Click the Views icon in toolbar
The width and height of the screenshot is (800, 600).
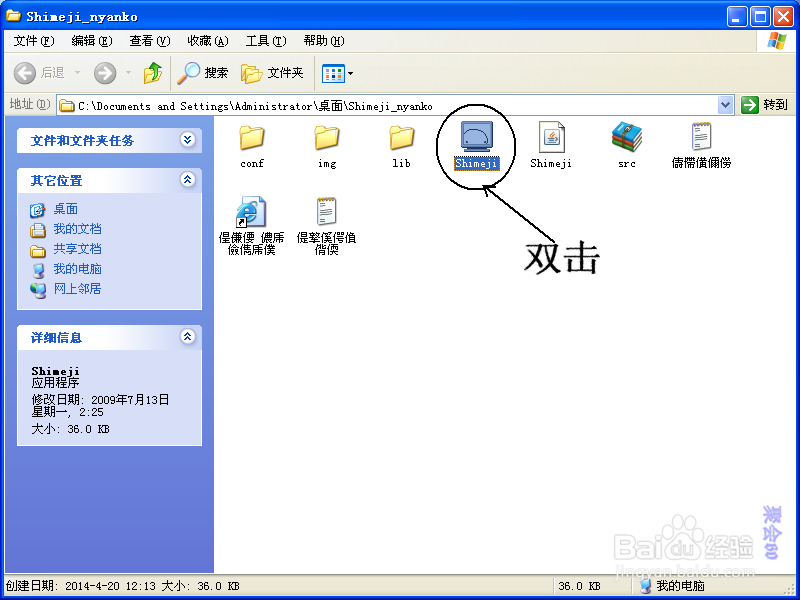pos(333,73)
